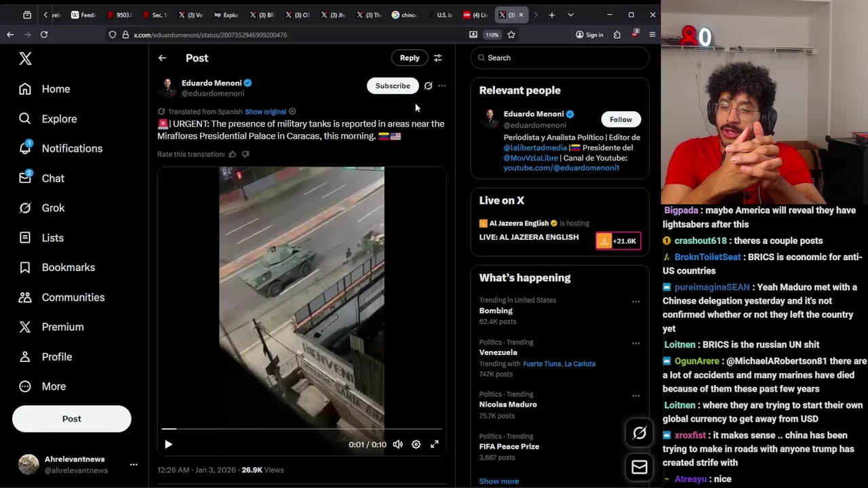Click the Premium X icon
Screen dimensions: 868x488
pyautogui.click(x=25, y=327)
